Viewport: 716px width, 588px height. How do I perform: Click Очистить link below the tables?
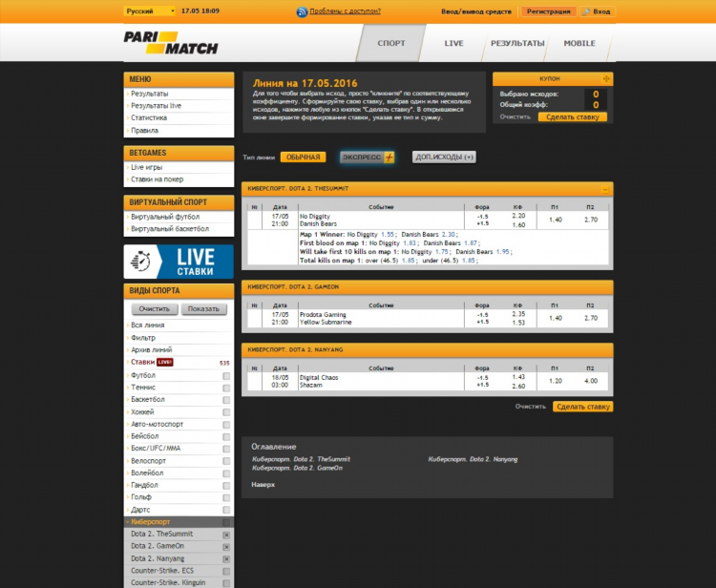[x=531, y=407]
